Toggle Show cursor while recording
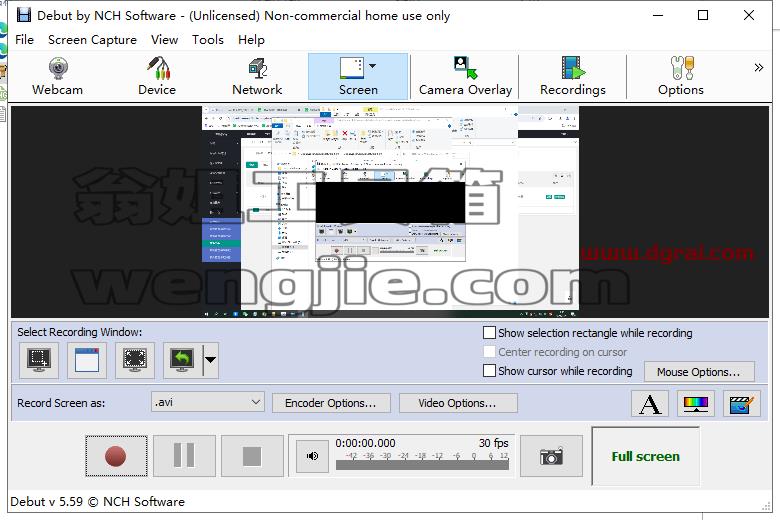Viewport: 780px width, 520px height. (x=489, y=371)
